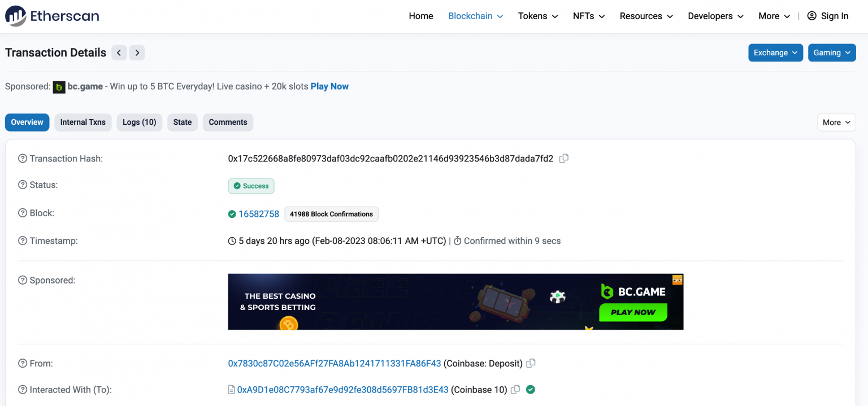Image resolution: width=868 pixels, height=406 pixels.
Task: Click help icon next to Sponsored
Action: pos(23,280)
